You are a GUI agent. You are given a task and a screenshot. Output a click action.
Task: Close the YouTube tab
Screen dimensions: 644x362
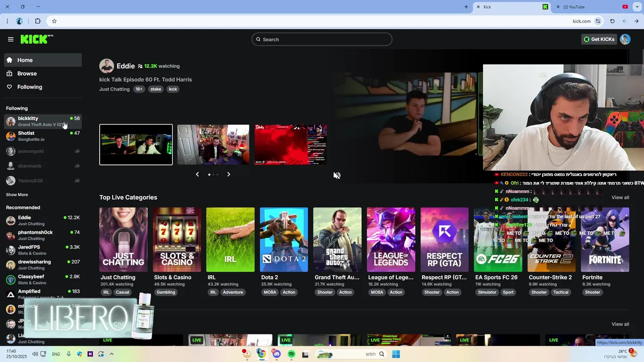(x=558, y=7)
